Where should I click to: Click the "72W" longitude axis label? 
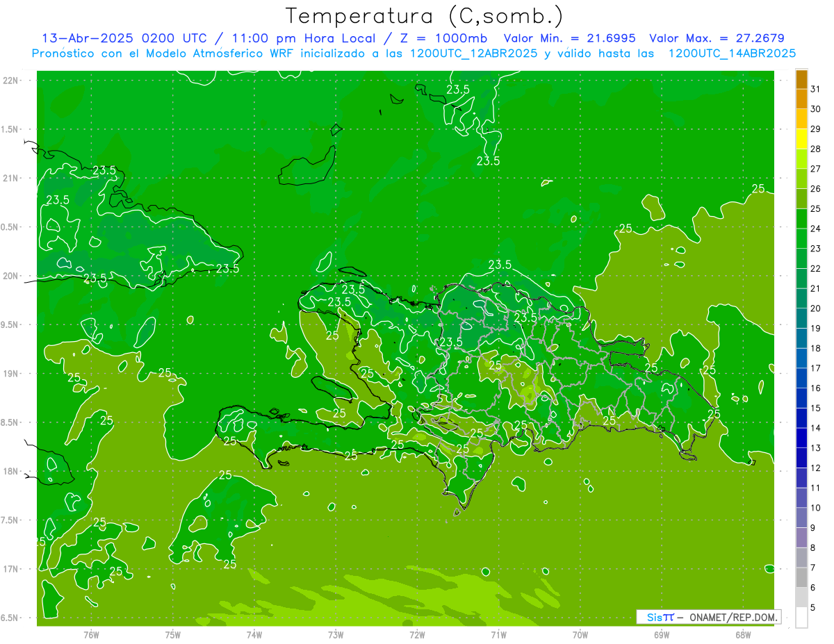point(417,635)
